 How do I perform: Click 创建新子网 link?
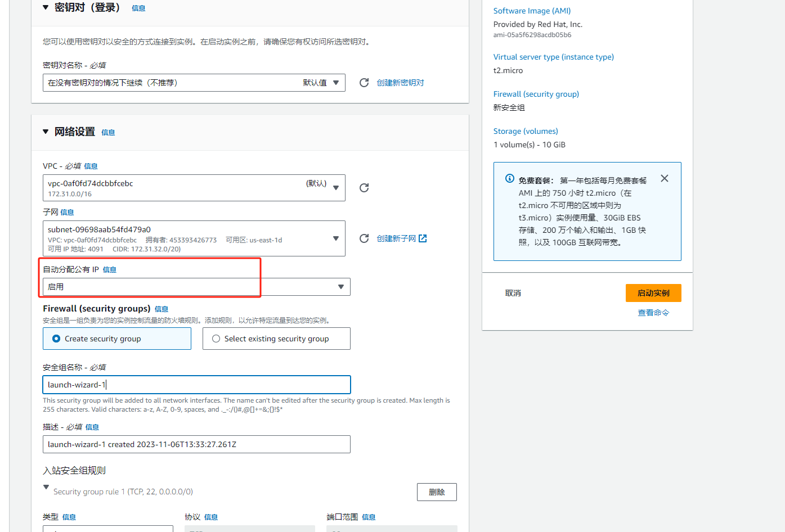[396, 238]
